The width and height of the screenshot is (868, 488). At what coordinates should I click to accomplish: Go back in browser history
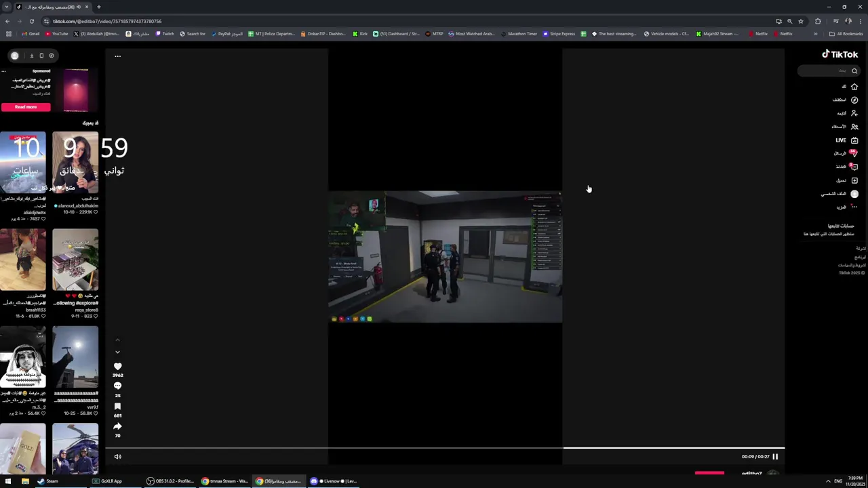(x=7, y=21)
